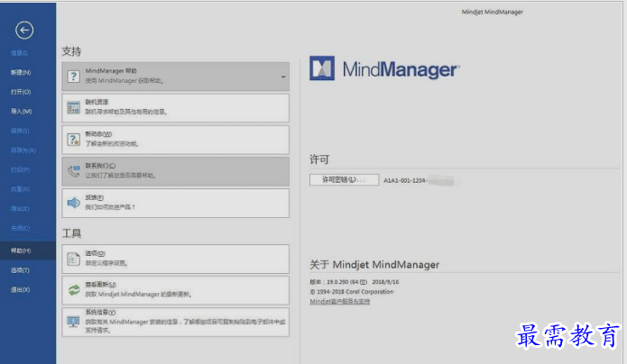Expand the MindManager 帮助 dropdown arrow

[283, 77]
